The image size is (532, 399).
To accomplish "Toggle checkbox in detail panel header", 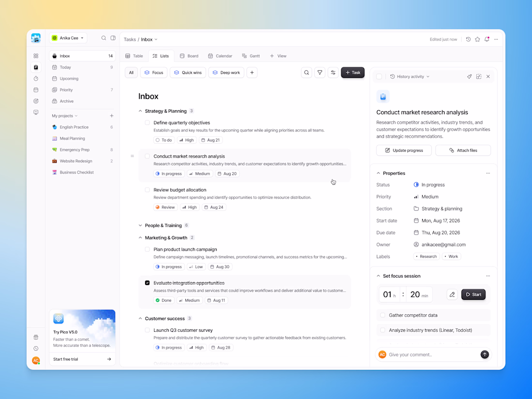I will [379, 77].
